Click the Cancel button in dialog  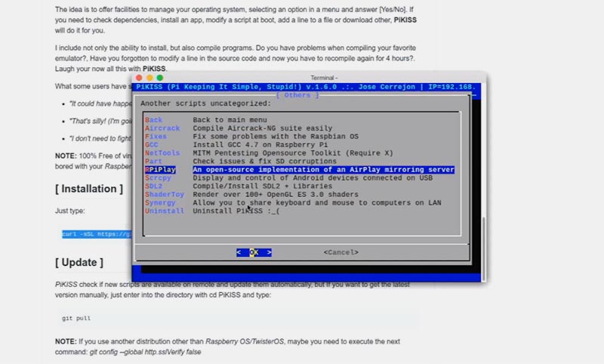click(x=341, y=252)
